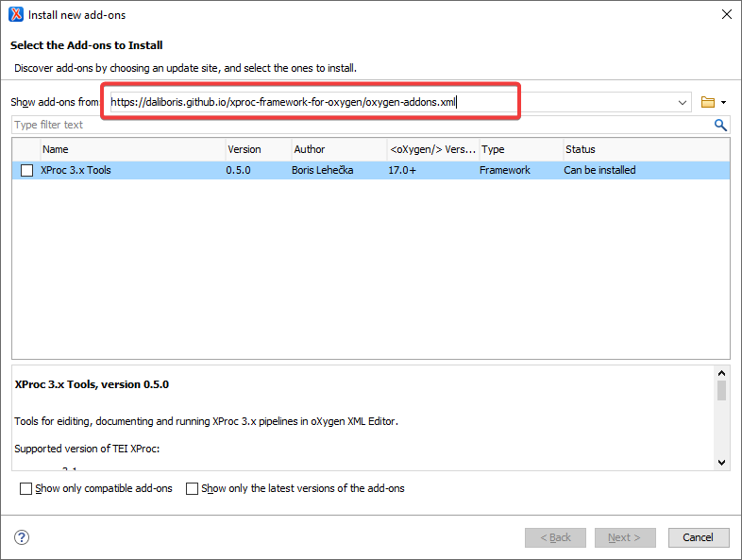This screenshot has height=560, width=742.
Task: Click the '0.5.0' version cell
Action: (x=238, y=170)
